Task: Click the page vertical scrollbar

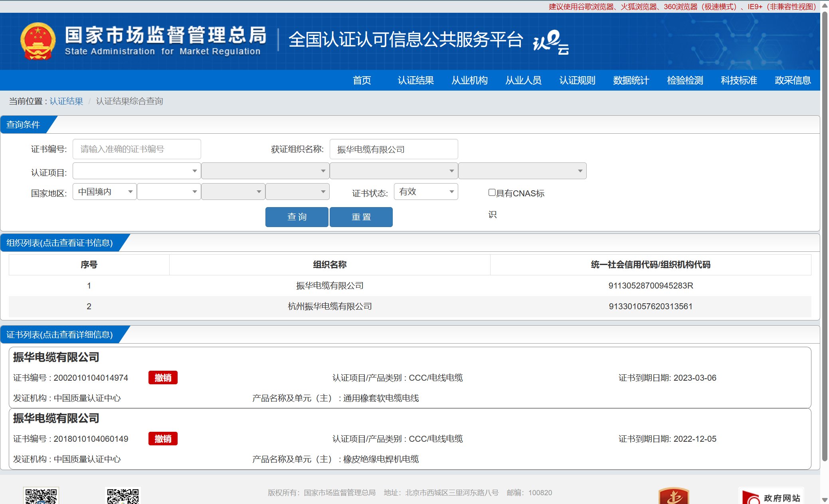Action: point(825,235)
